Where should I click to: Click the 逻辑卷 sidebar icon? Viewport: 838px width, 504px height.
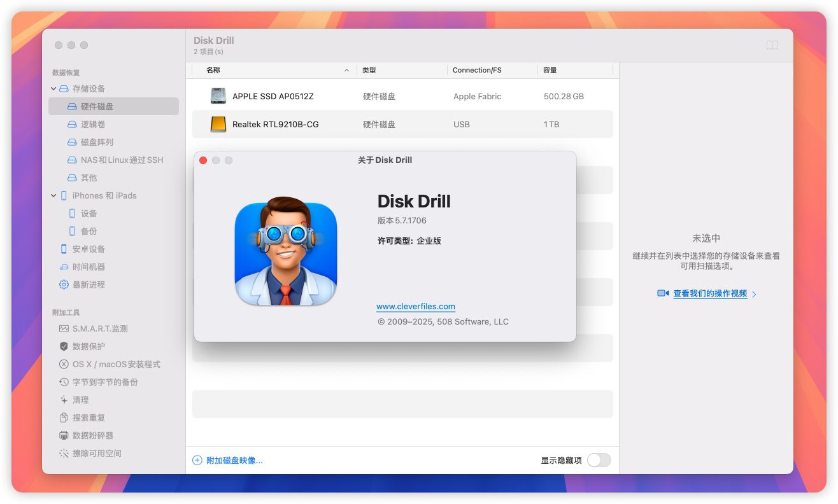tap(72, 124)
